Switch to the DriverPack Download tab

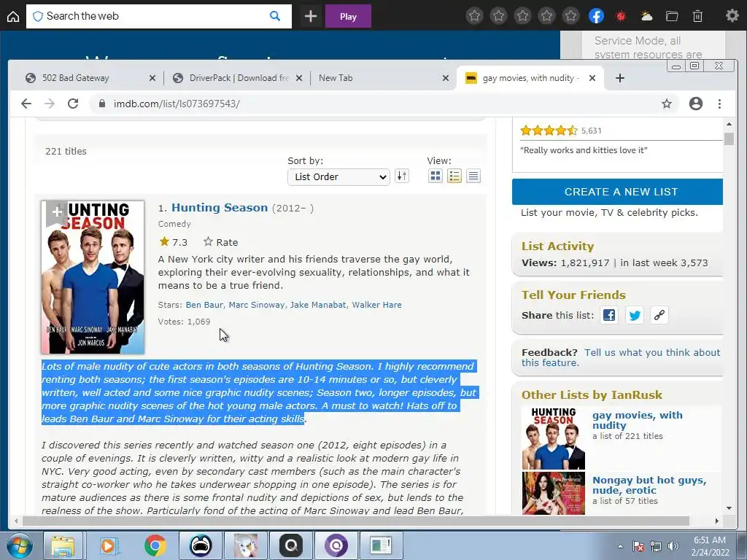239,77
